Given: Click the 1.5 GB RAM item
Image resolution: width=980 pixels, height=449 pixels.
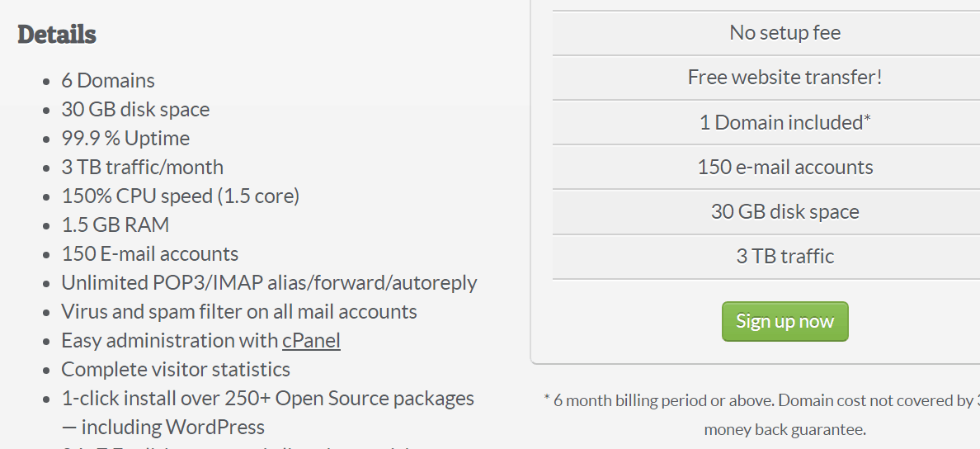Looking at the screenshot, I should tap(115, 224).
